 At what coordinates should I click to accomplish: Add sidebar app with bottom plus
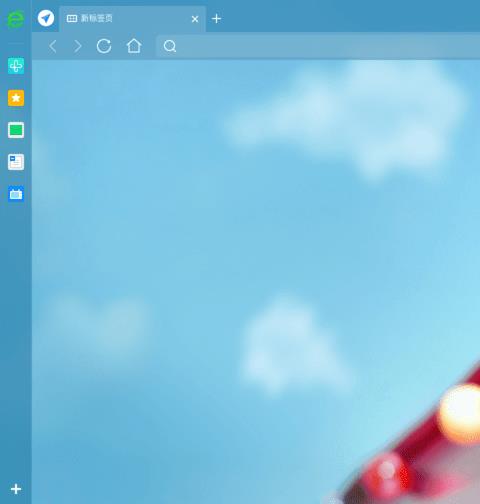(x=16, y=489)
